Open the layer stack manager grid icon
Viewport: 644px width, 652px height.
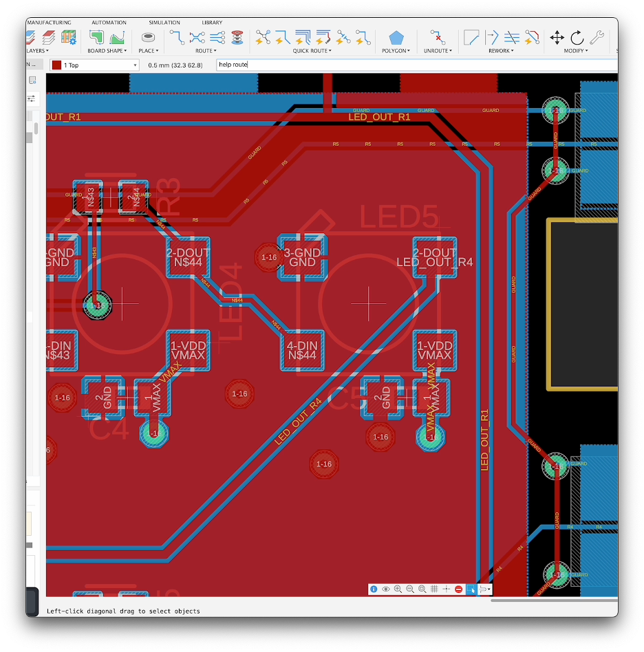[x=69, y=37]
